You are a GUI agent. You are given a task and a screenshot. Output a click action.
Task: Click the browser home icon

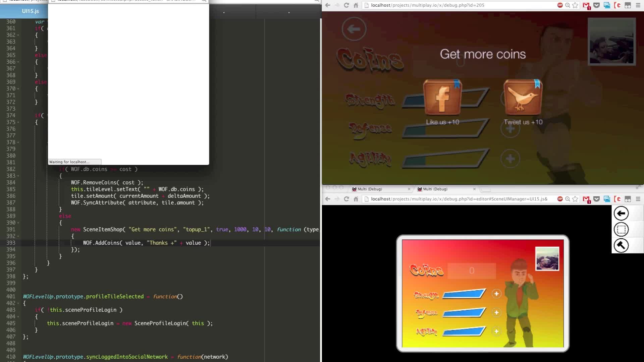pos(356,5)
